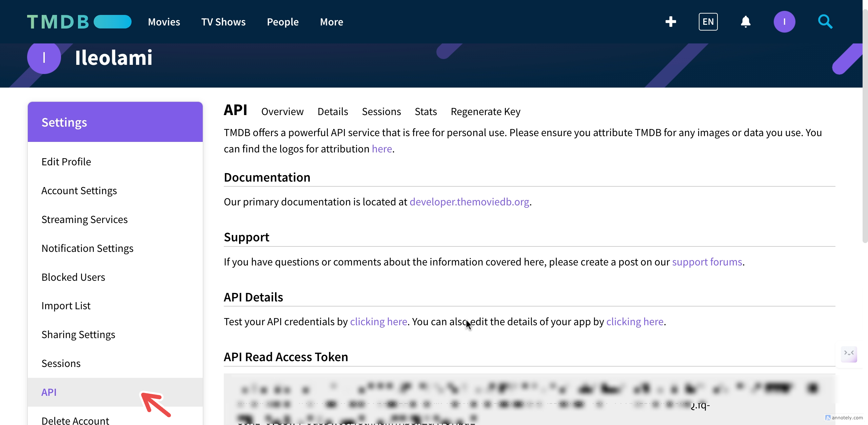Open the developer.themoviedb.org link
Viewport: 868px width, 425px height.
(x=469, y=202)
